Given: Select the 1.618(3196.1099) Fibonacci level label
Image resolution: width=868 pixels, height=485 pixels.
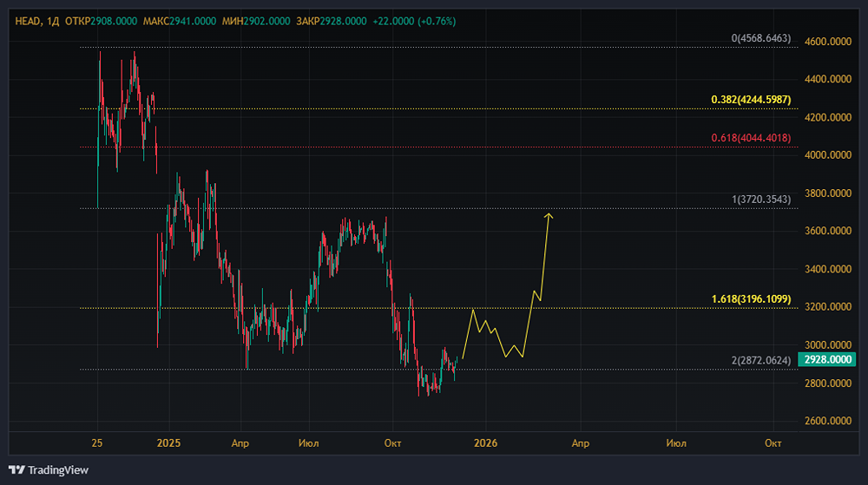Looking at the screenshot, I should pyautogui.click(x=751, y=299).
